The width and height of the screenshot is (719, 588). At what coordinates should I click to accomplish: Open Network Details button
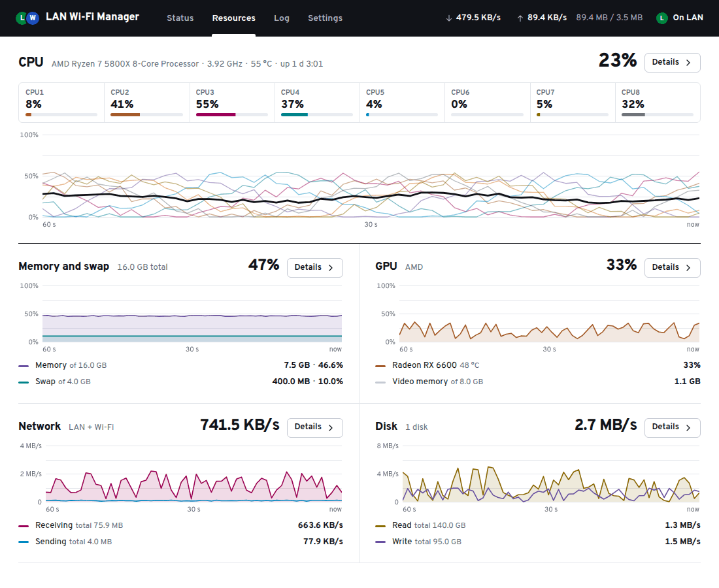314,427
